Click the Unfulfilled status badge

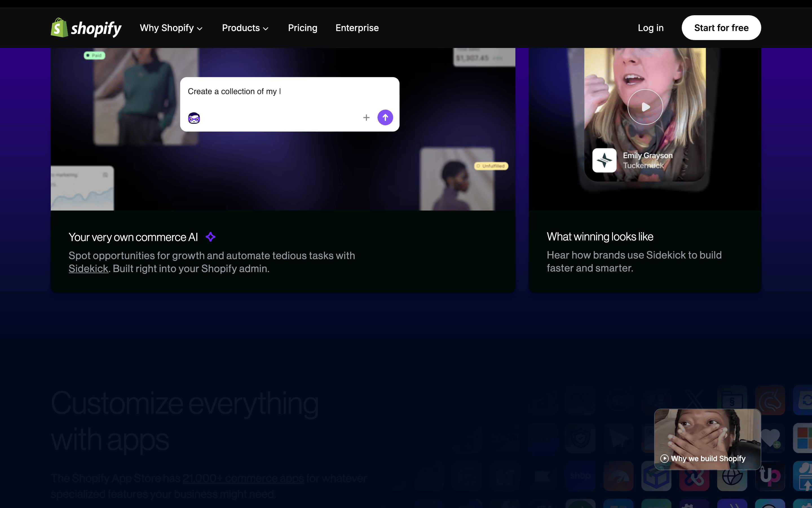[491, 166]
